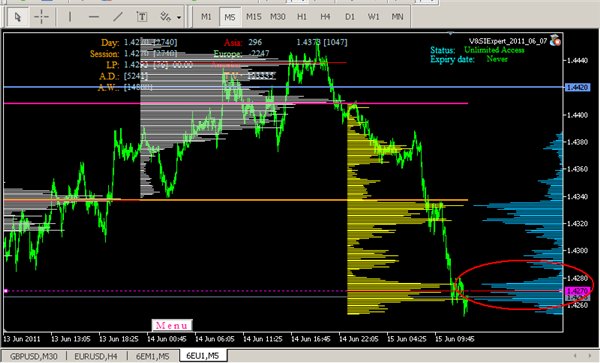Select the text label tool
Image resolution: width=600 pixels, height=363 pixels.
tap(142, 17)
